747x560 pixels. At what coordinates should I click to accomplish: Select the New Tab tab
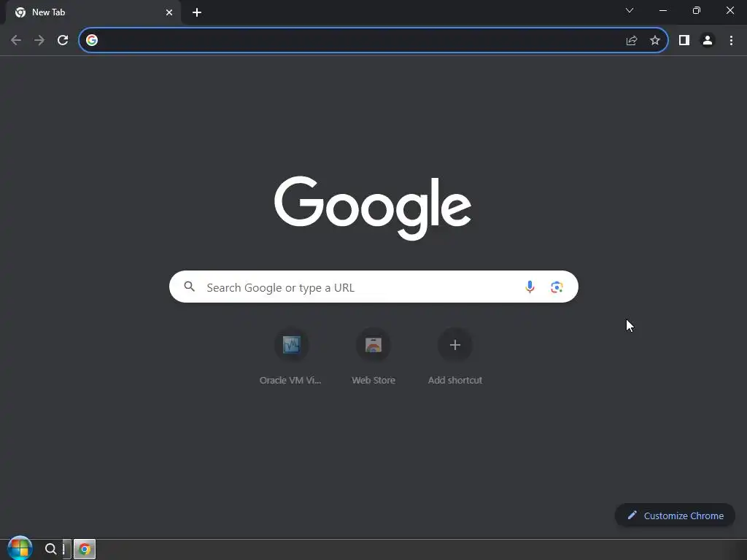coord(94,12)
